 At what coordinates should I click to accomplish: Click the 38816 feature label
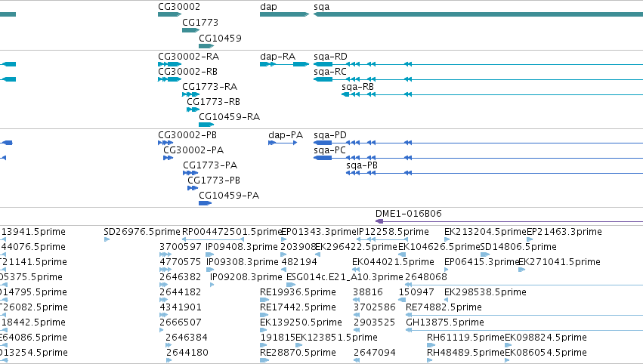[368, 292]
